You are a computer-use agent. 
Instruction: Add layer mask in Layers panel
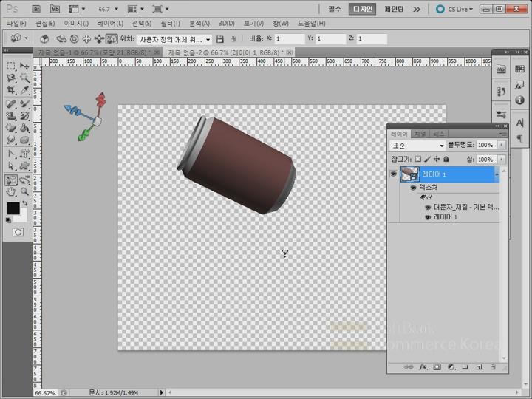tap(437, 366)
